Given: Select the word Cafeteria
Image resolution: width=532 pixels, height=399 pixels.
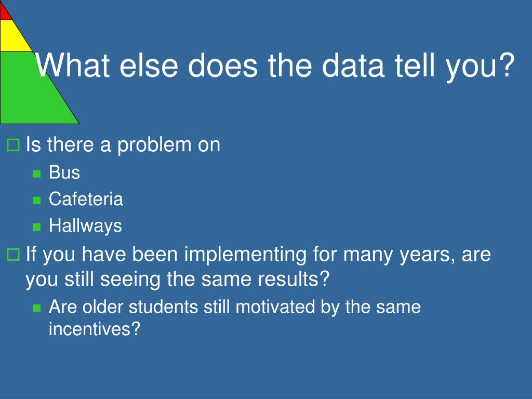Looking at the screenshot, I should (86, 199).
